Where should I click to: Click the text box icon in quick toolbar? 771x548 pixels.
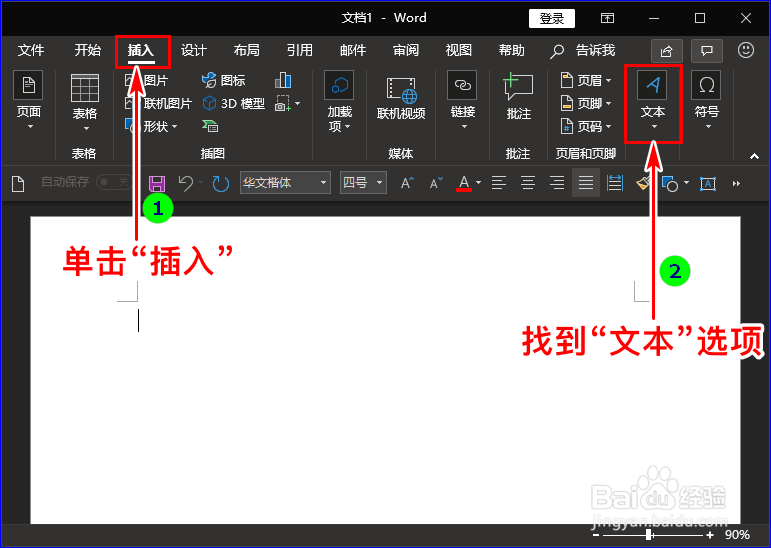tap(708, 183)
